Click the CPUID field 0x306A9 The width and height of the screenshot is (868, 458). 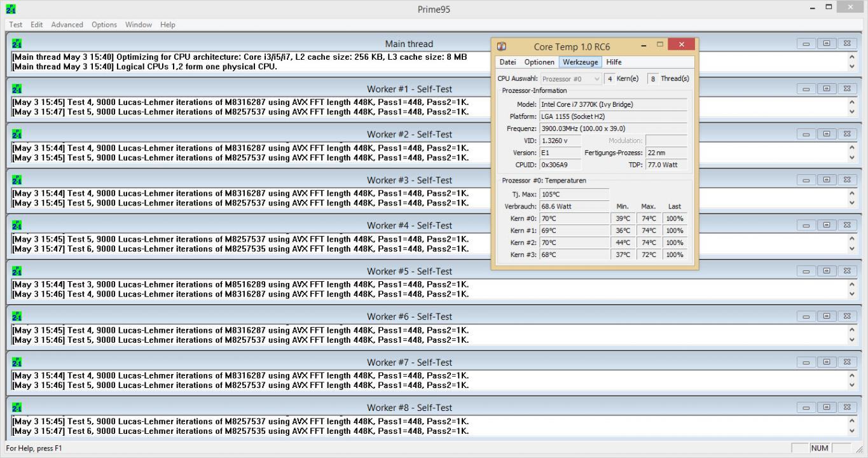coord(559,165)
